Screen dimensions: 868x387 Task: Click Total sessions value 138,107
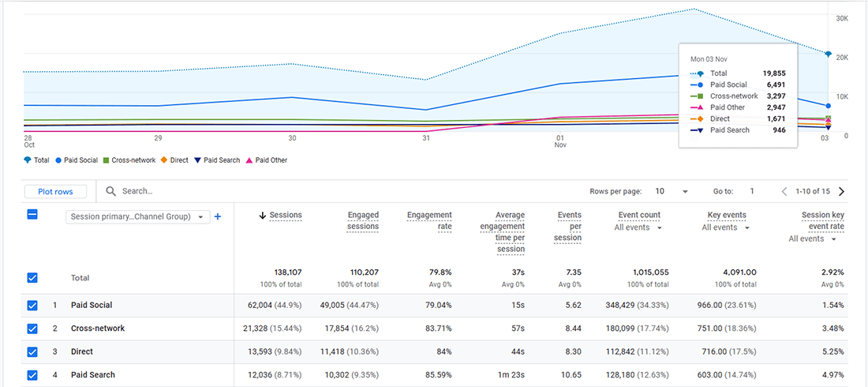tap(288, 272)
